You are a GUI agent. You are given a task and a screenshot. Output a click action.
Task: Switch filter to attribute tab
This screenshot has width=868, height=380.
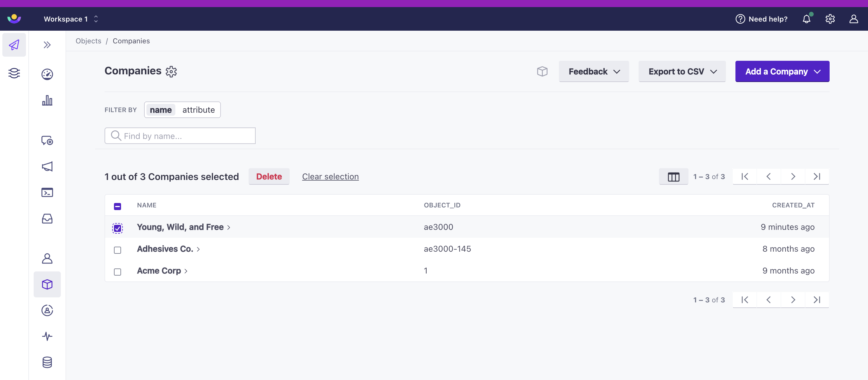(198, 110)
